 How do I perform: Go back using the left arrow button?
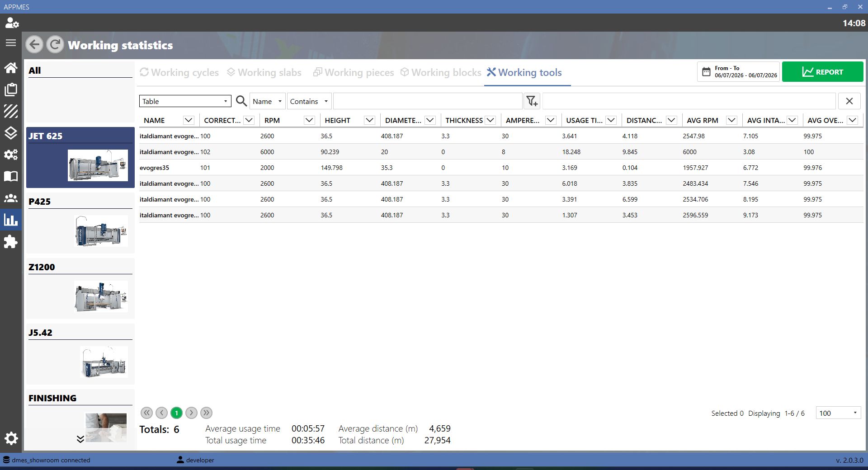pyautogui.click(x=34, y=45)
